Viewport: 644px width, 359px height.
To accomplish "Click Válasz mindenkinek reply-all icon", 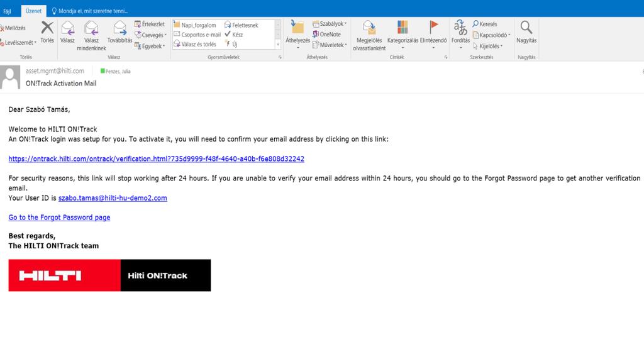I will tap(91, 28).
